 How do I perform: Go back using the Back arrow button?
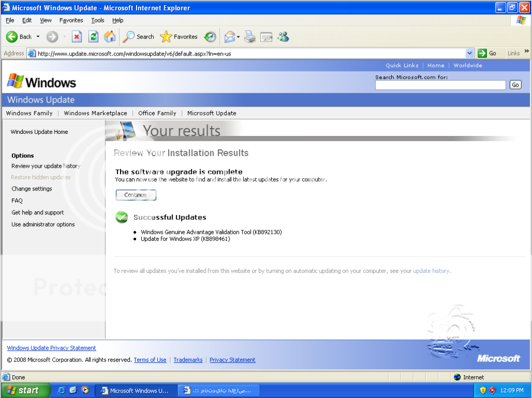click(x=19, y=37)
